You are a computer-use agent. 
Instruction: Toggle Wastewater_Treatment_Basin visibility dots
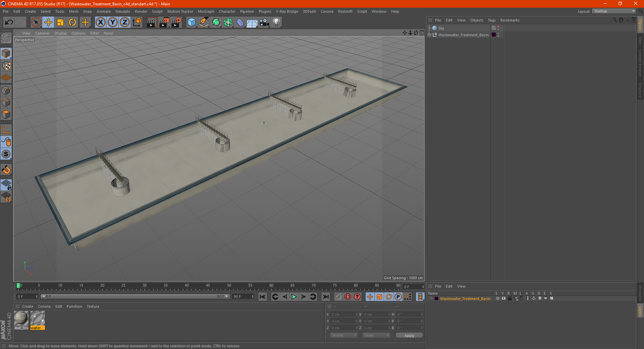coord(498,35)
